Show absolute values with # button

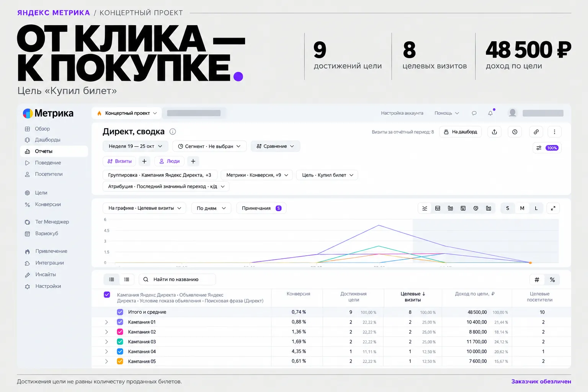537,280
